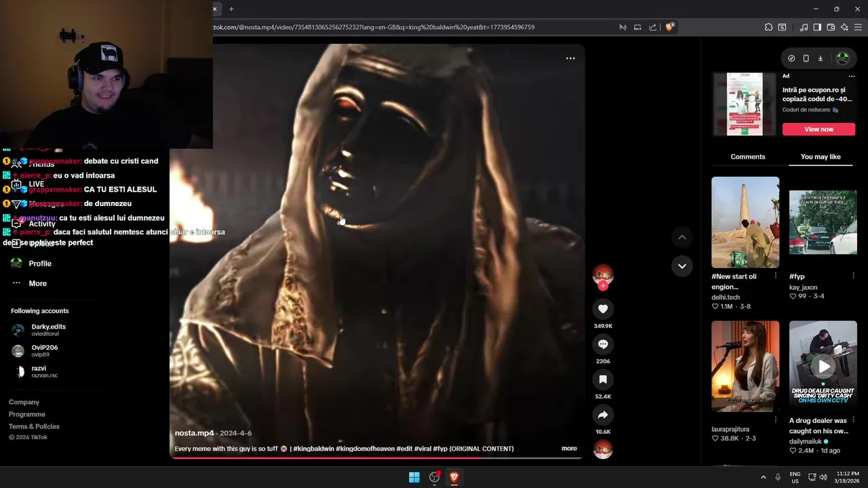Open kay_jaxon #fyp video thumbnail
This screenshot has width=868, height=488.
(823, 222)
